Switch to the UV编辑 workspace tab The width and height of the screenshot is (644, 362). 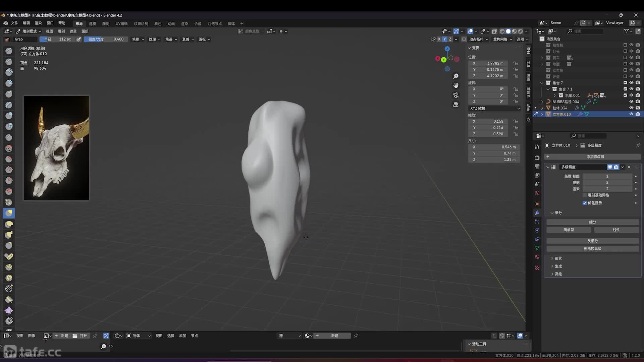[x=121, y=24]
